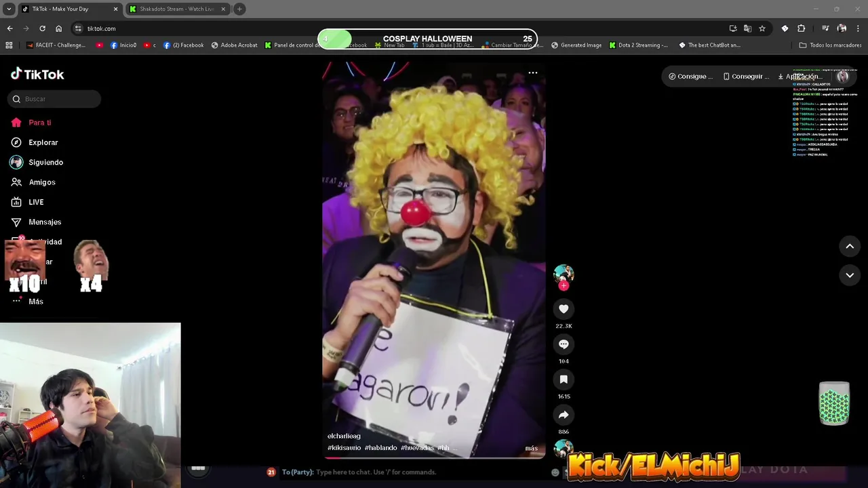Viewport: 868px width, 488px height.
Task: Open The best ChatBot bookmark
Action: click(709, 45)
